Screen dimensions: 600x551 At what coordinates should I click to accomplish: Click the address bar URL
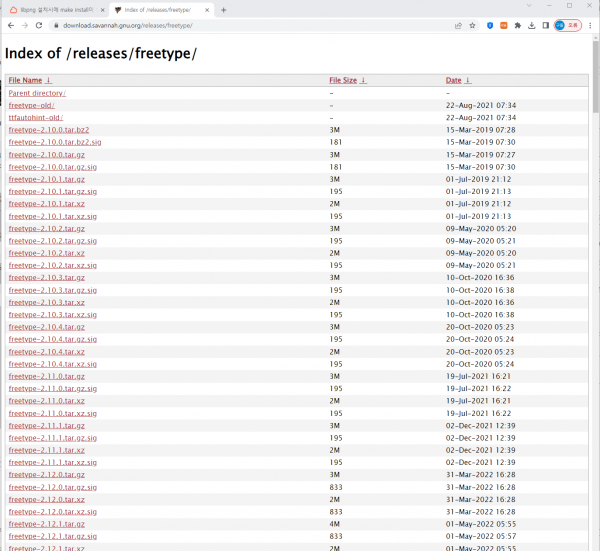pos(128,26)
